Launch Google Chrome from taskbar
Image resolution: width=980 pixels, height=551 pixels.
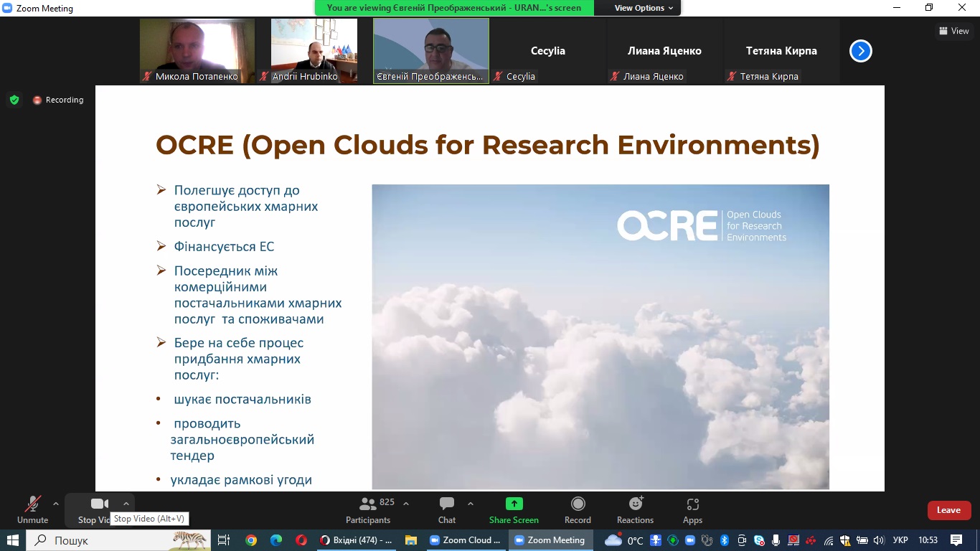click(x=251, y=540)
